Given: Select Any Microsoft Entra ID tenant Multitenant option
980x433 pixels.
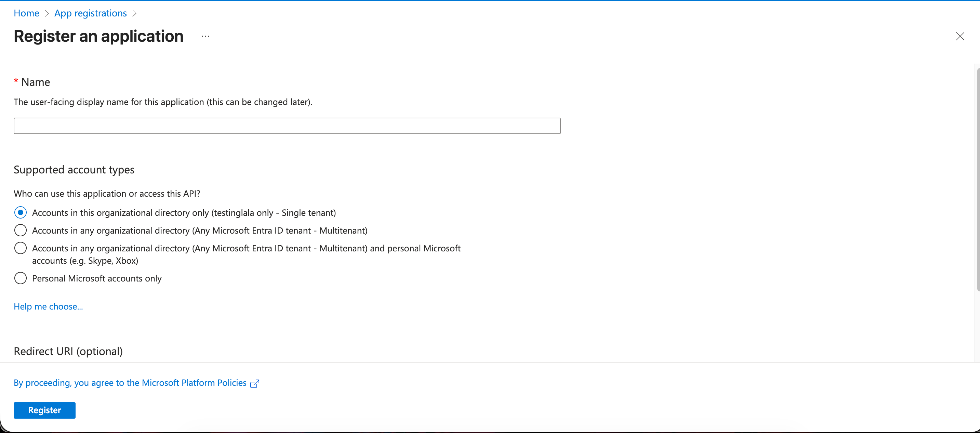Looking at the screenshot, I should click(21, 230).
